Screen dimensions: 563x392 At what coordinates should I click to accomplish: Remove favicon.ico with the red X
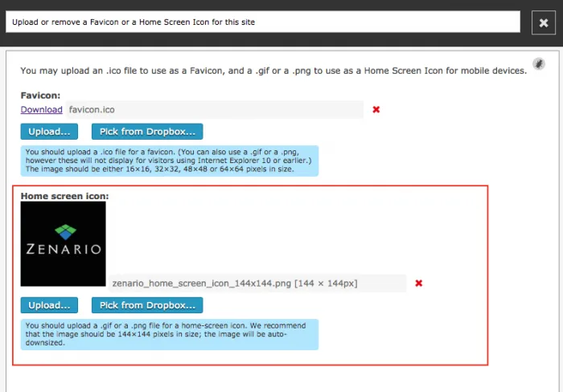pos(376,109)
